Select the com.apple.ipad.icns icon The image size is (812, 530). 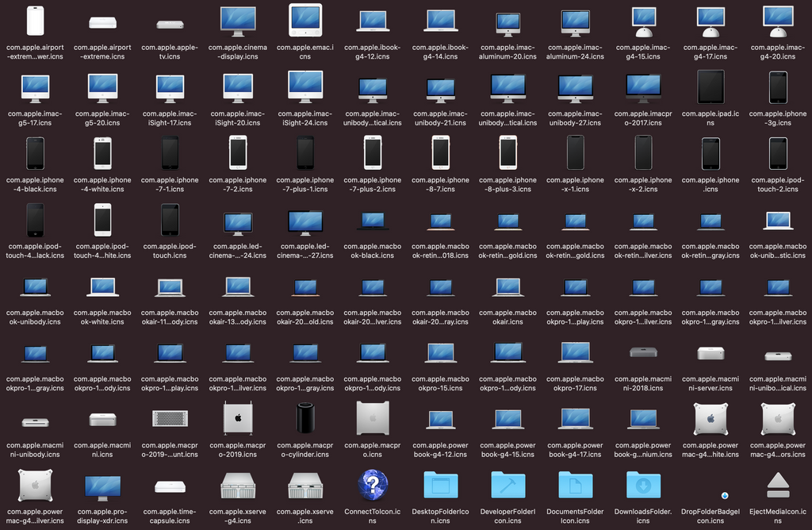(x=710, y=87)
